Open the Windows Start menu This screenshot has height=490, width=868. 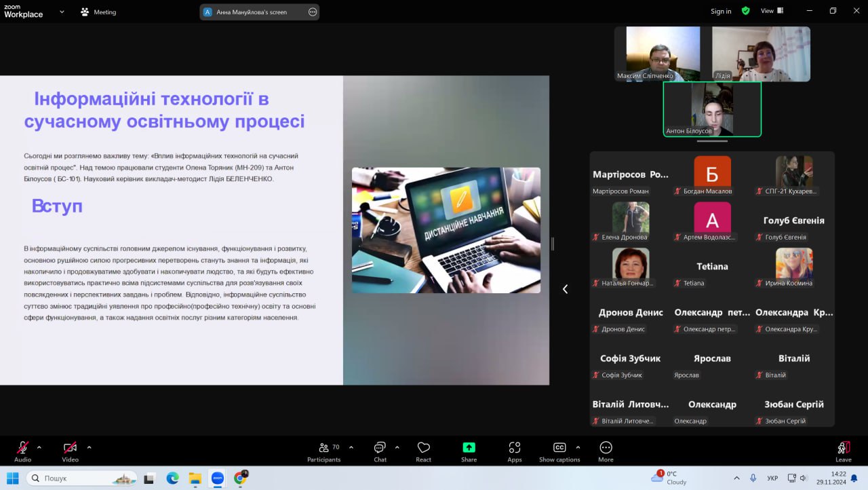coord(13,478)
